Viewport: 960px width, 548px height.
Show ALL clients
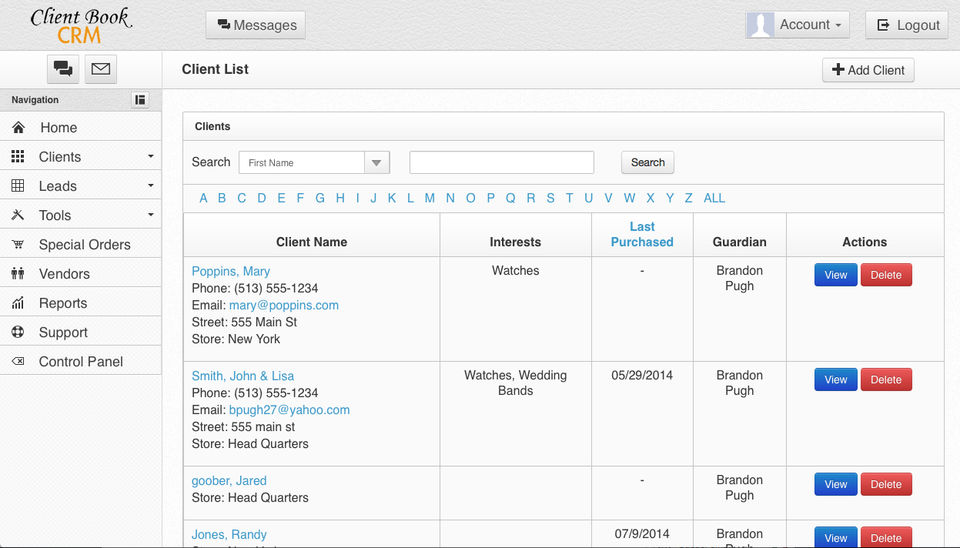coord(714,198)
